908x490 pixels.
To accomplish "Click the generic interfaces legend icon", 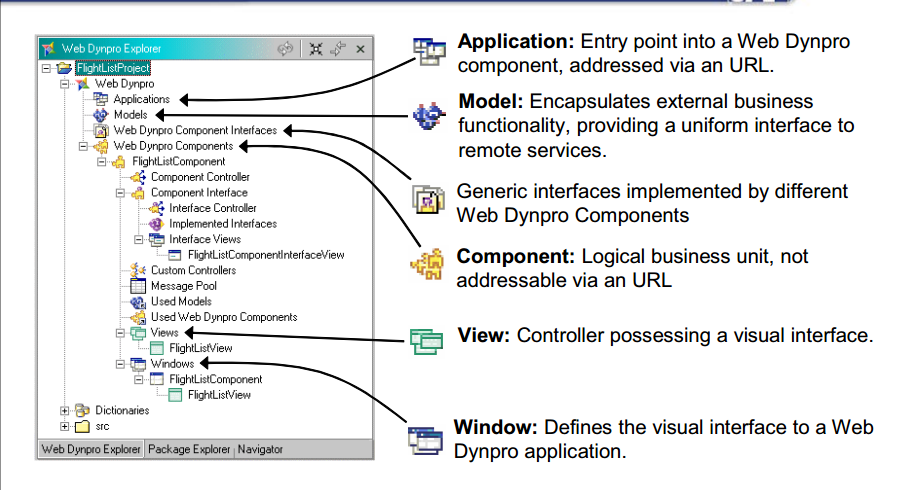I will 429,199.
